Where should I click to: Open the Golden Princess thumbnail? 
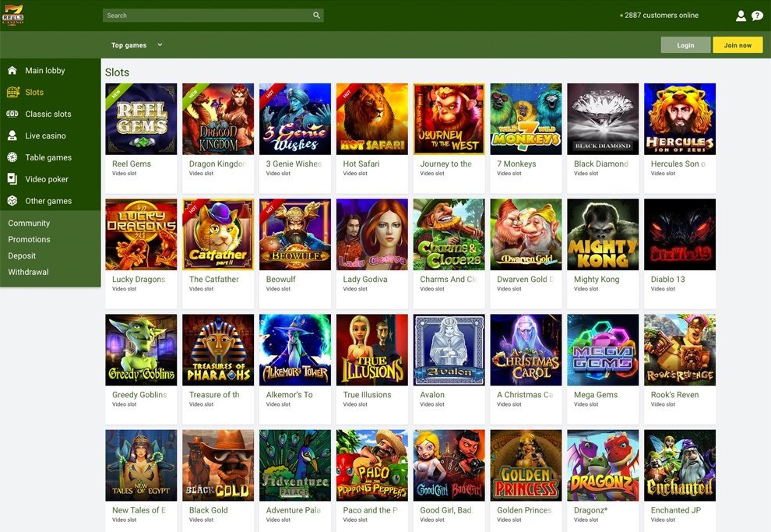tap(526, 466)
